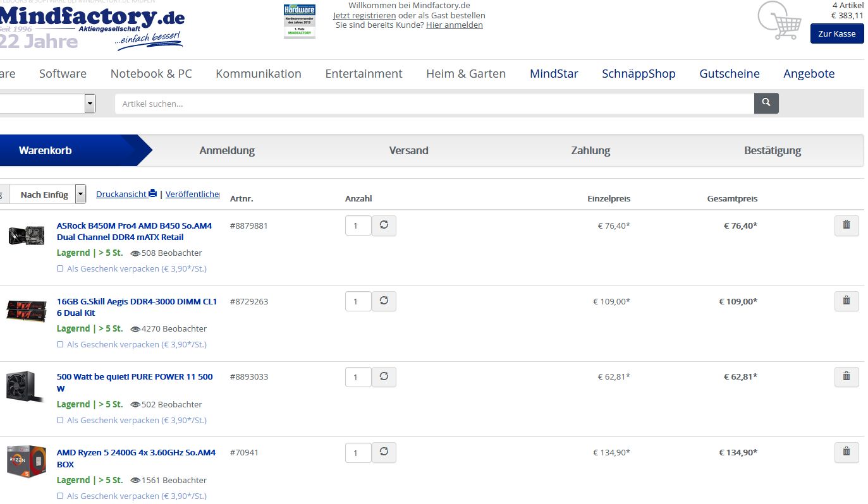Open Angebote page
The width and height of the screenshot is (868, 504).
[x=809, y=73]
